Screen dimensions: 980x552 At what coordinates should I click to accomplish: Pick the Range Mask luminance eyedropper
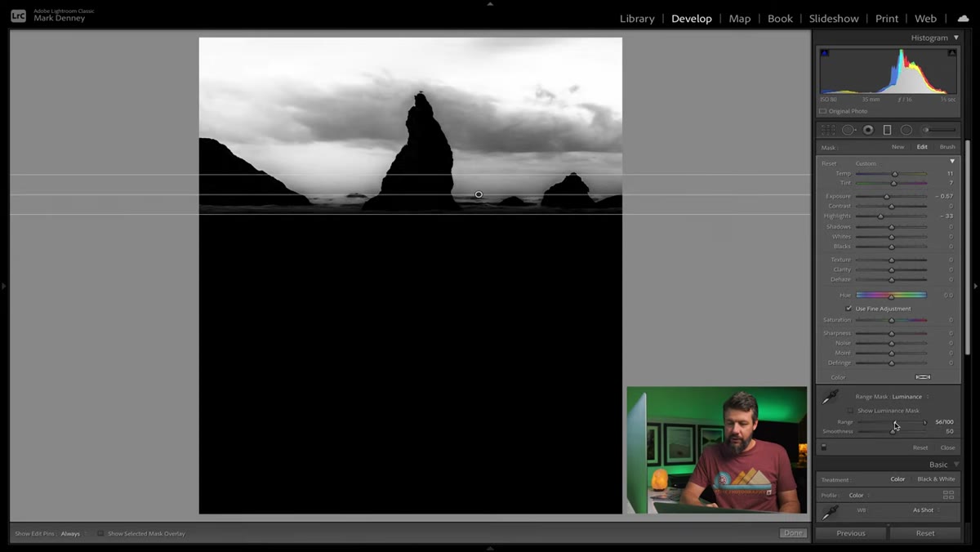click(831, 397)
